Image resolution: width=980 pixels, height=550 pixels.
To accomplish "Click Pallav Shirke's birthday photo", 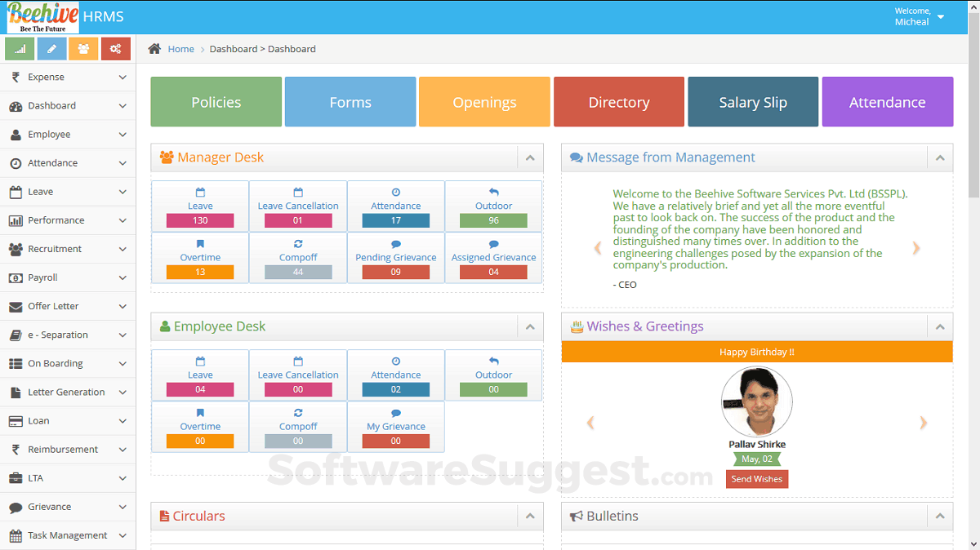I will pos(756,401).
